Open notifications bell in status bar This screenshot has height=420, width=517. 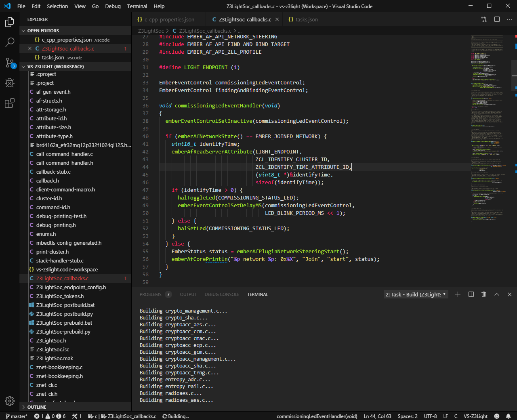pos(509,416)
